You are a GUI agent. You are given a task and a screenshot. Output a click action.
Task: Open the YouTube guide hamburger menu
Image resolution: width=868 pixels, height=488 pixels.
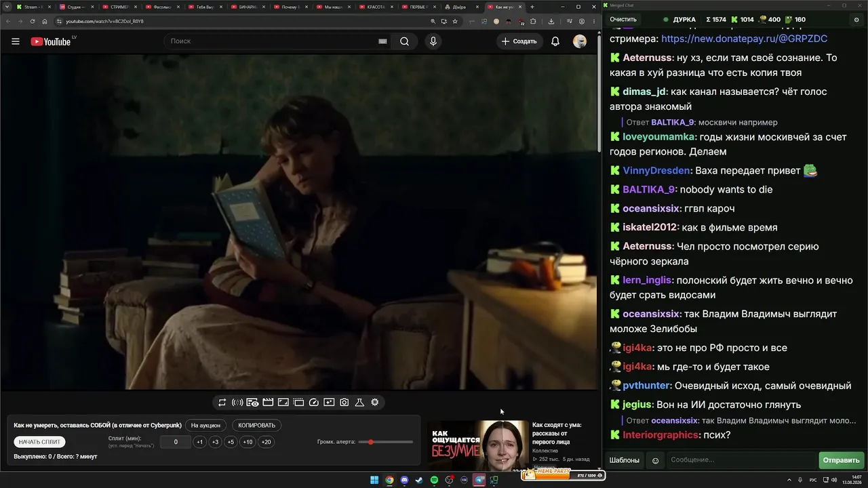pos(16,41)
